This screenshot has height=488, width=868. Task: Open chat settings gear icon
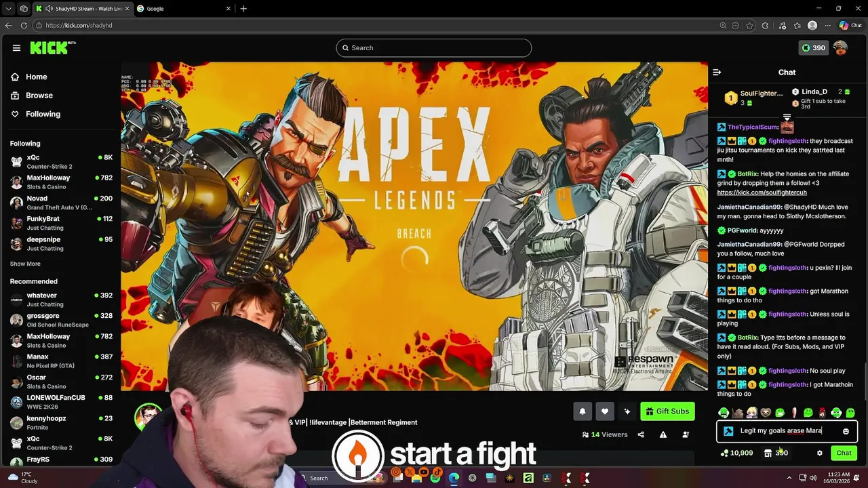click(x=819, y=453)
